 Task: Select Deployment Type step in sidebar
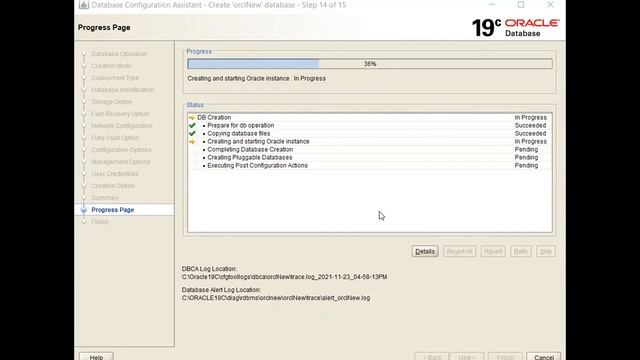click(x=115, y=78)
